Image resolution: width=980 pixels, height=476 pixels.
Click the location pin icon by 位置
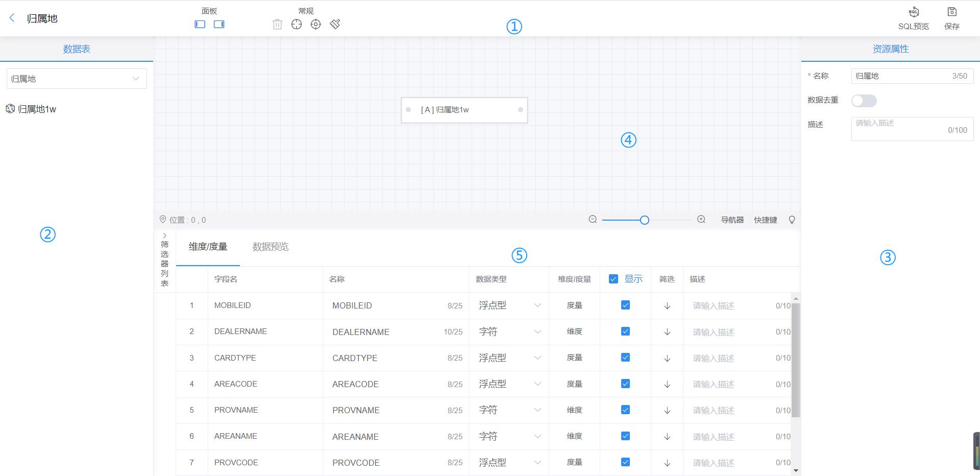163,220
